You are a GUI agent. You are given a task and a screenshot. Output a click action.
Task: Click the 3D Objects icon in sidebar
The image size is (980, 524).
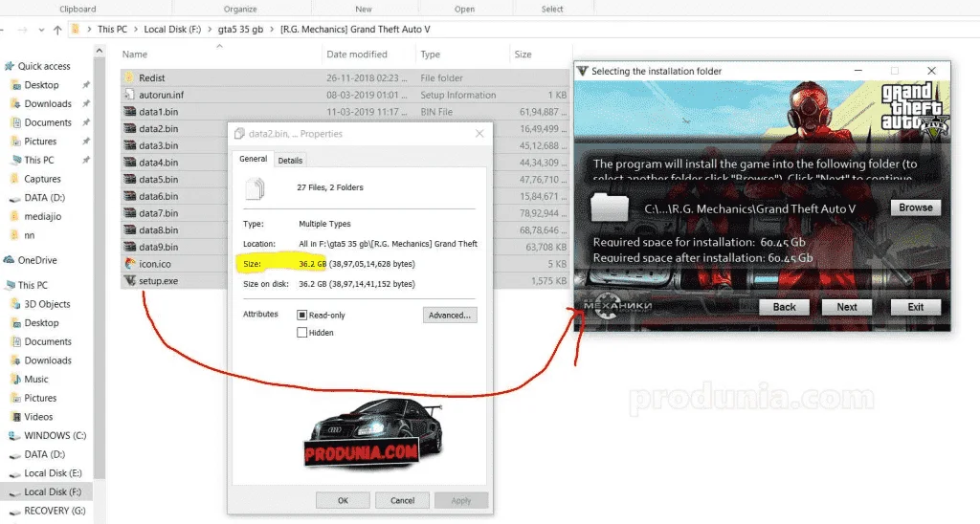click(15, 303)
